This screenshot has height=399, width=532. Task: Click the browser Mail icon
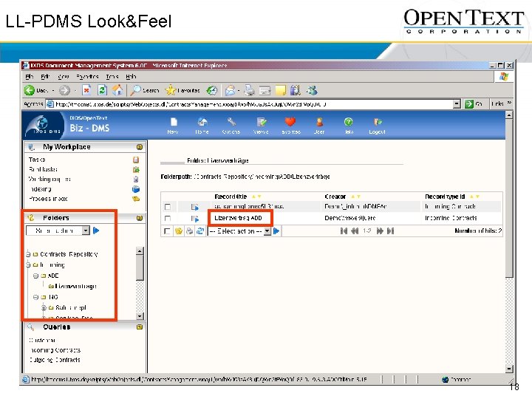(x=230, y=90)
